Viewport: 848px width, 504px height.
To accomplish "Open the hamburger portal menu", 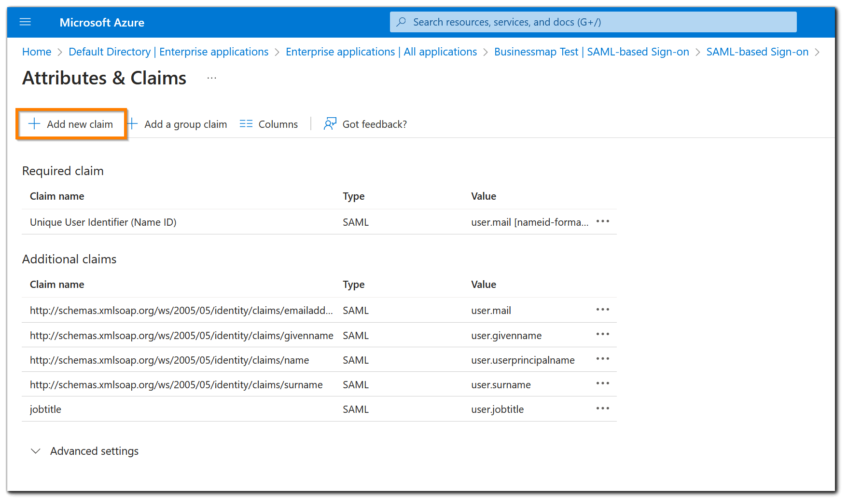I will click(25, 22).
